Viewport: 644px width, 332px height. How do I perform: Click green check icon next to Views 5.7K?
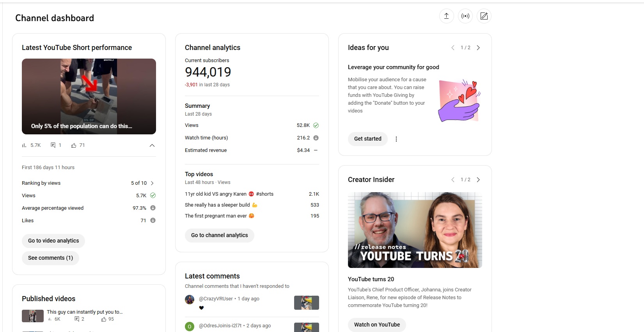pyautogui.click(x=153, y=195)
